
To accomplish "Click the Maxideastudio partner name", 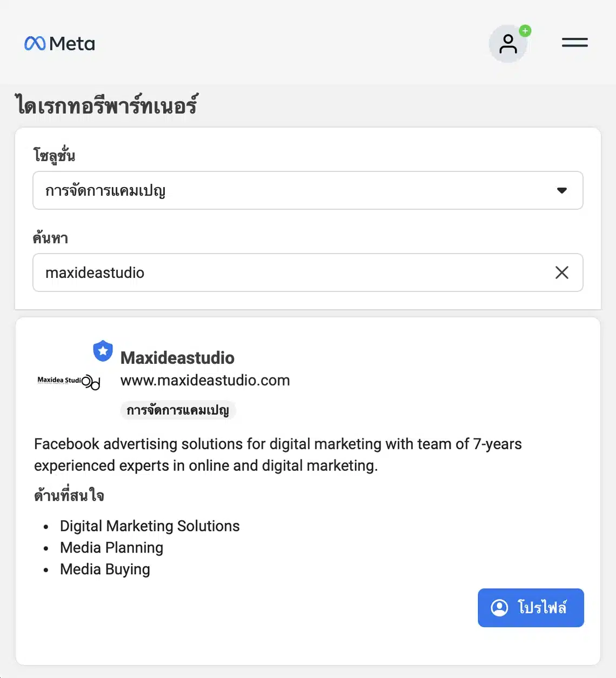I will (x=177, y=357).
